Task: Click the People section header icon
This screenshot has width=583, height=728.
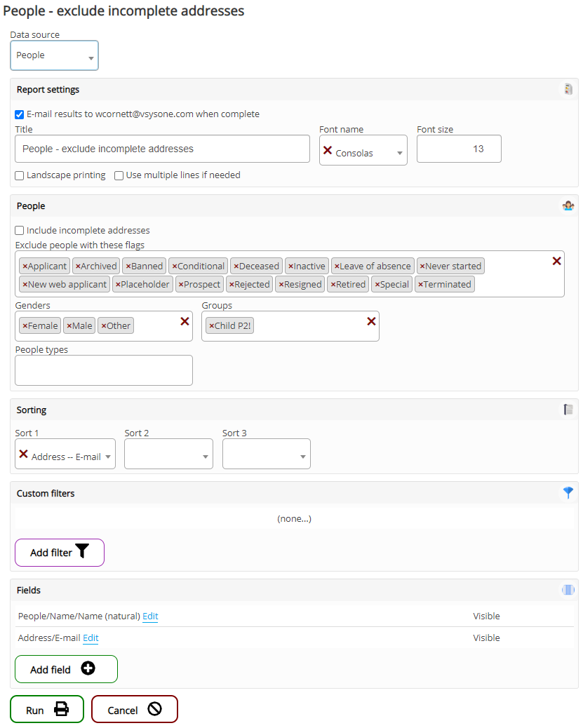Action: click(568, 206)
